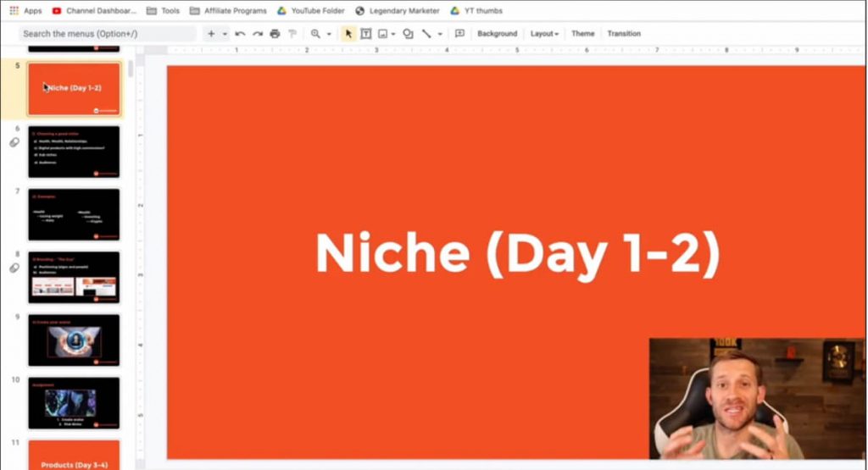Select slide 11 Products (Day 3-4) thumbnail

[x=74, y=455]
